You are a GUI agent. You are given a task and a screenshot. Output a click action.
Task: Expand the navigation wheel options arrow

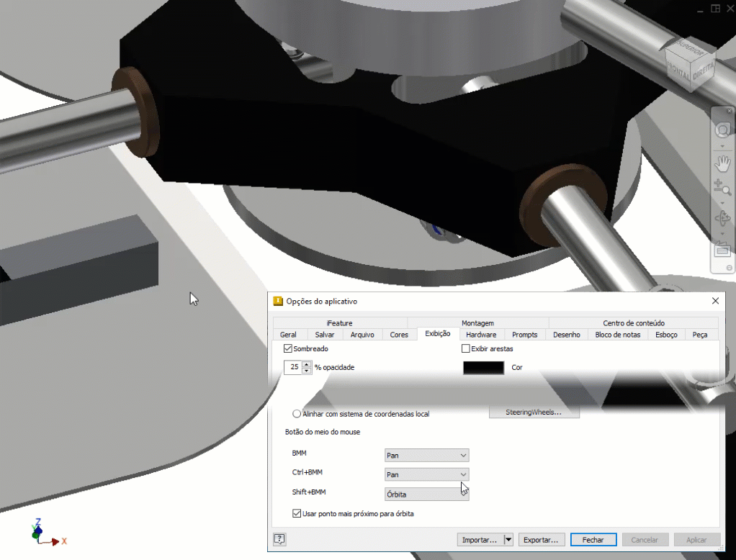pos(723,147)
